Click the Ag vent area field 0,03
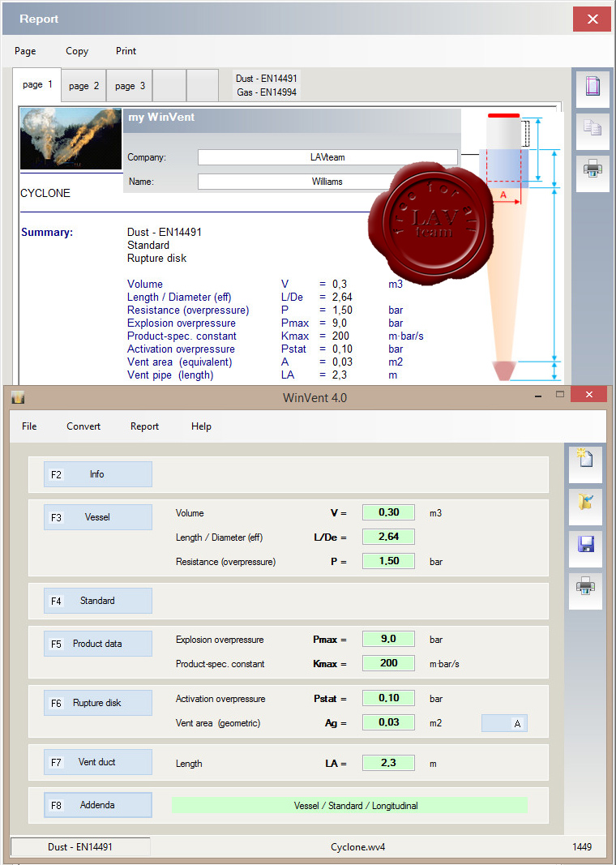The width and height of the screenshot is (616, 865). pyautogui.click(x=388, y=722)
